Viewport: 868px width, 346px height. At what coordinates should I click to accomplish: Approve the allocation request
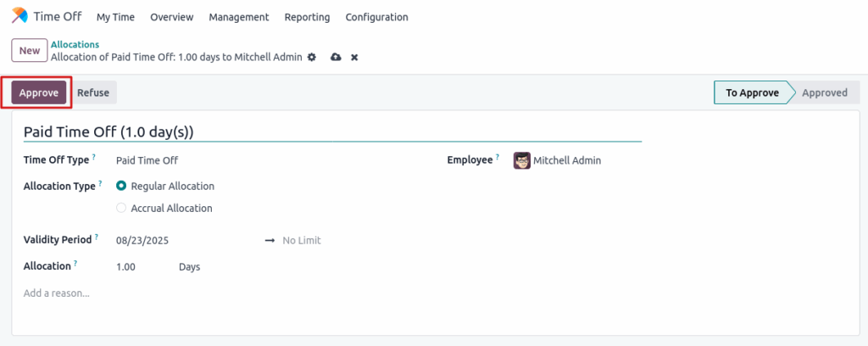point(39,92)
